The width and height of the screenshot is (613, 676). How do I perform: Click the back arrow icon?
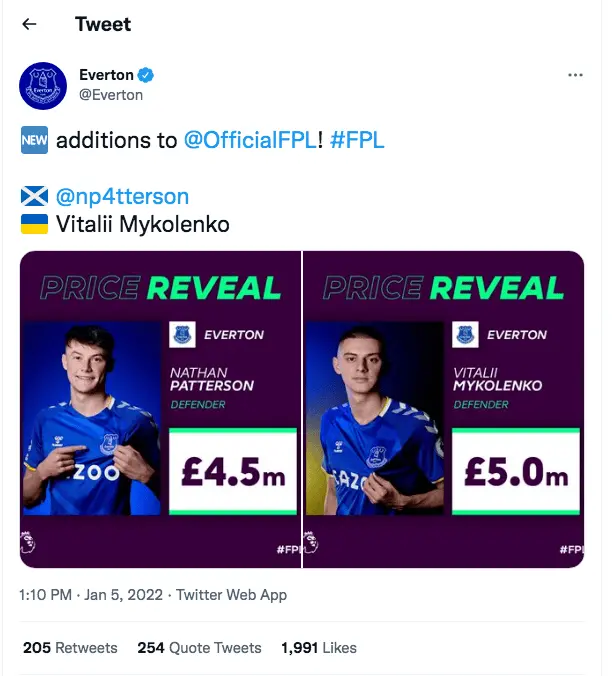click(30, 24)
